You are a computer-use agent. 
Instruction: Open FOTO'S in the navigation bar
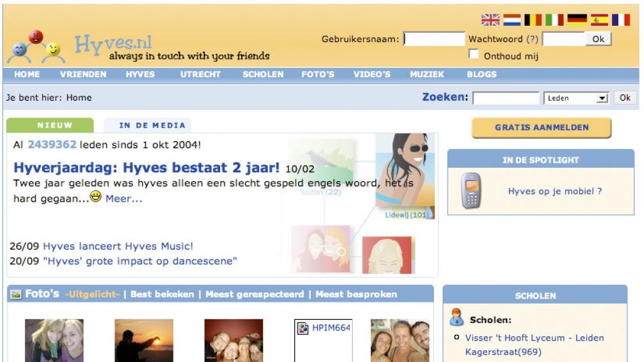click(318, 74)
